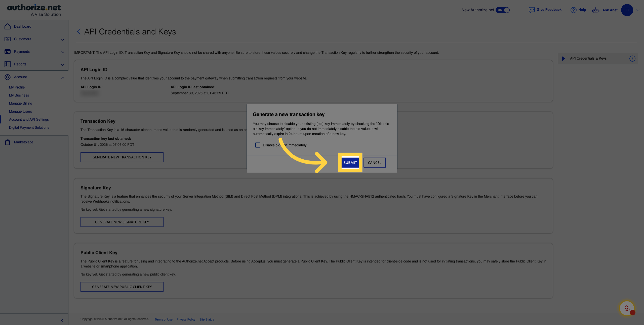
Task: Click the 'API Login ID' section heading
Action: click(94, 70)
